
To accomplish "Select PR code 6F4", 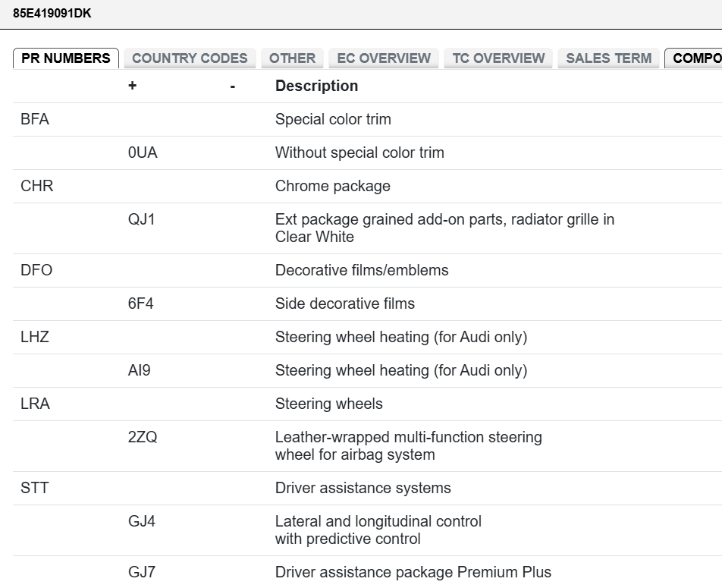I will point(141,303).
